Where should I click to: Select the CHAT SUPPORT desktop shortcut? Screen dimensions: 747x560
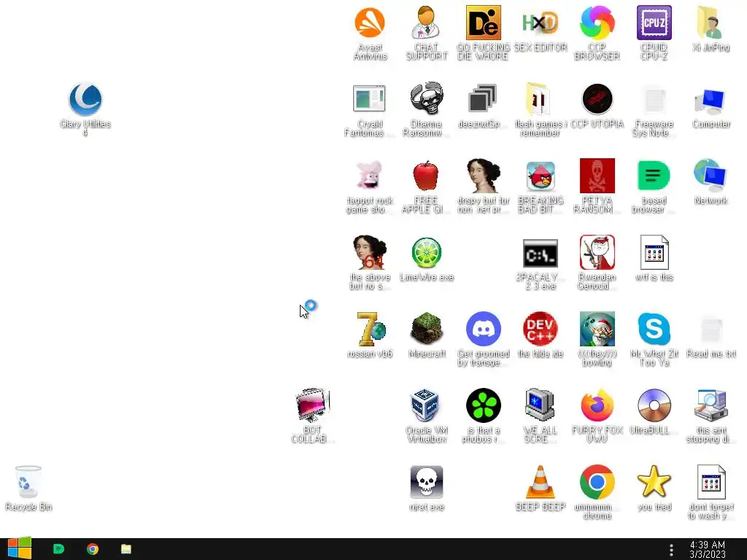[x=426, y=23]
